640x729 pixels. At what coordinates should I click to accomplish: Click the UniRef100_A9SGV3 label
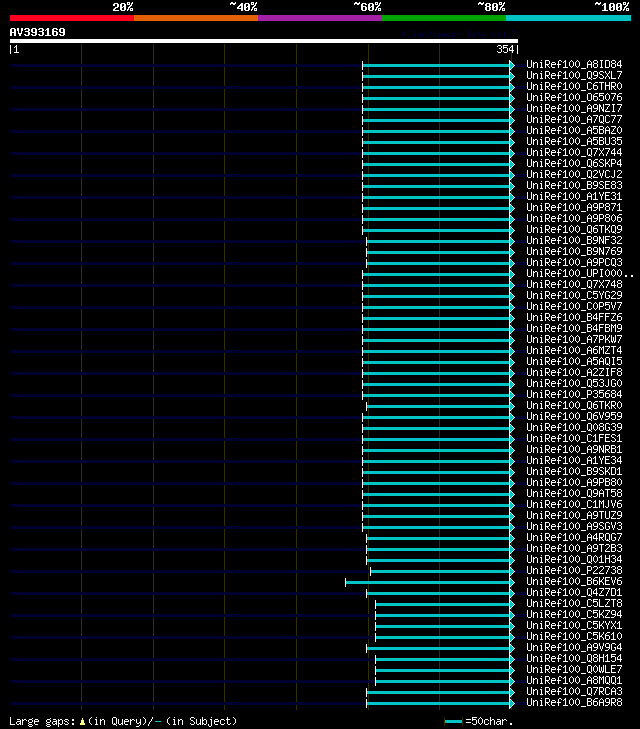(x=574, y=527)
